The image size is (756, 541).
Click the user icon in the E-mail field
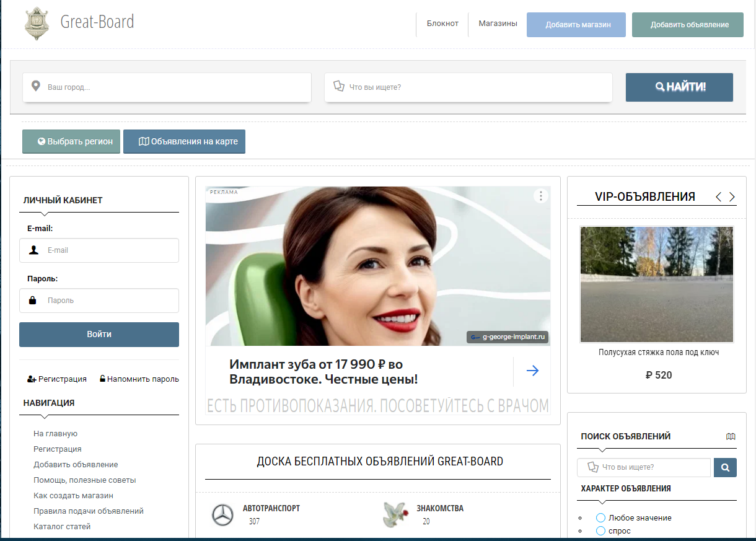point(33,250)
